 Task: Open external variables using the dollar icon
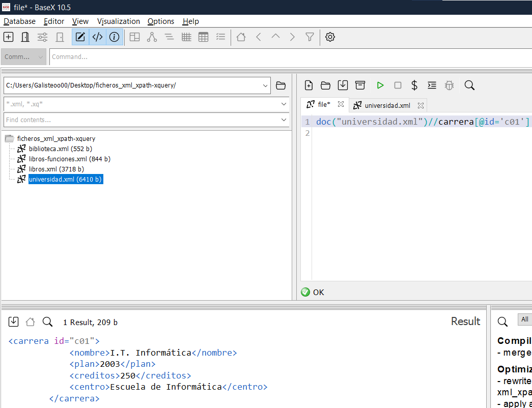coord(414,85)
